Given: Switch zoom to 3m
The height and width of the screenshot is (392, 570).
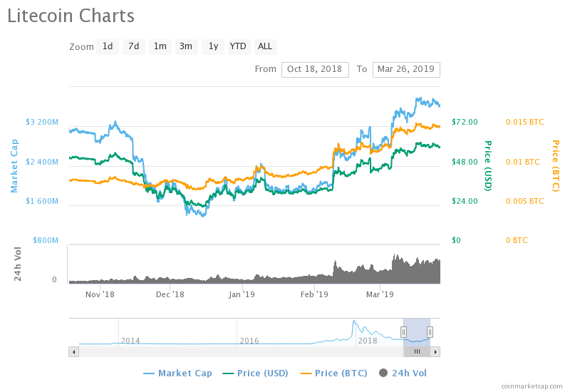Looking at the screenshot, I should point(186,46).
